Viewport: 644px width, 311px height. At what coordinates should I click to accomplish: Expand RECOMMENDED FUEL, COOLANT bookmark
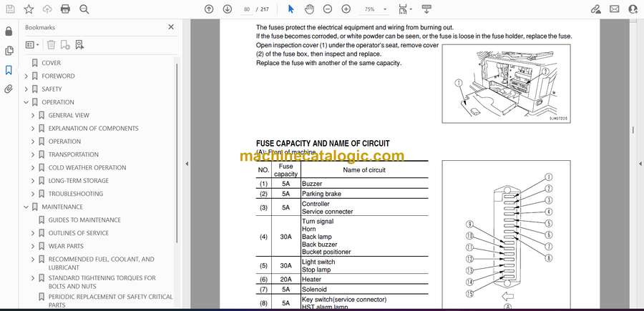(33, 260)
